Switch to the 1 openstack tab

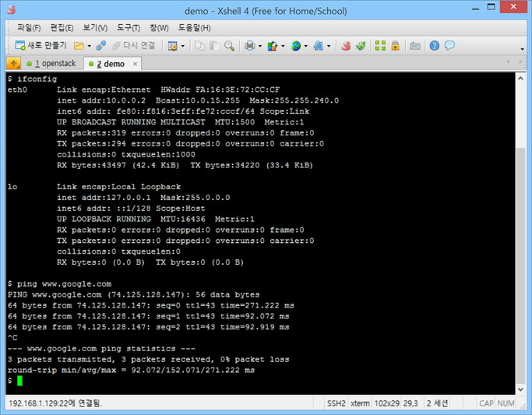tap(51, 63)
